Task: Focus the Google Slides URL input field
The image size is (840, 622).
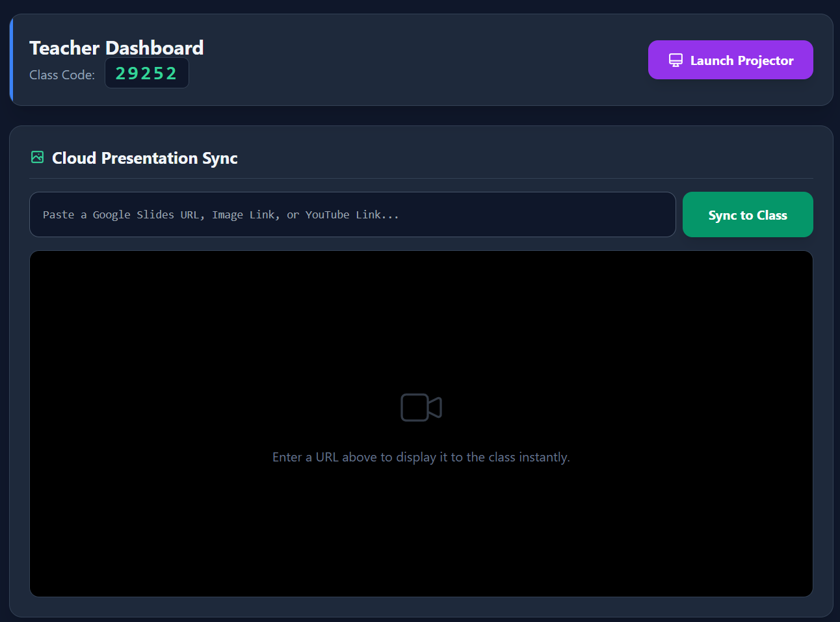Action: [352, 214]
